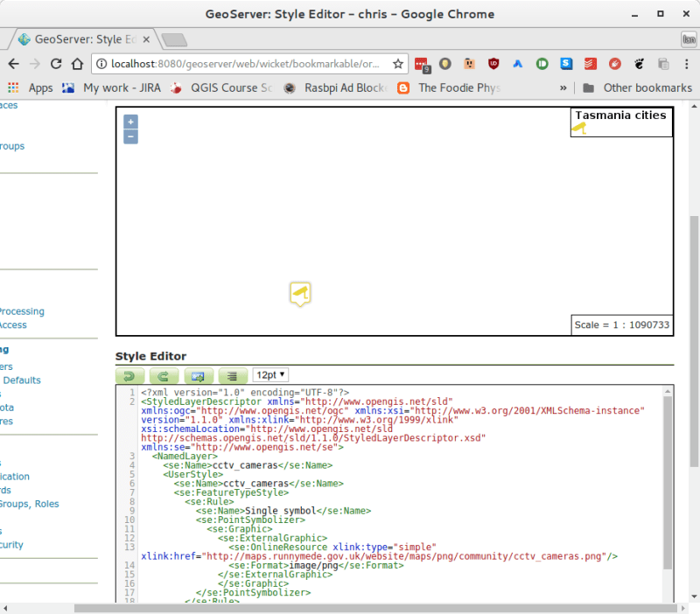The image size is (700, 614).
Task: Open Rasbpi Ad Block bookmark
Action: [x=335, y=88]
